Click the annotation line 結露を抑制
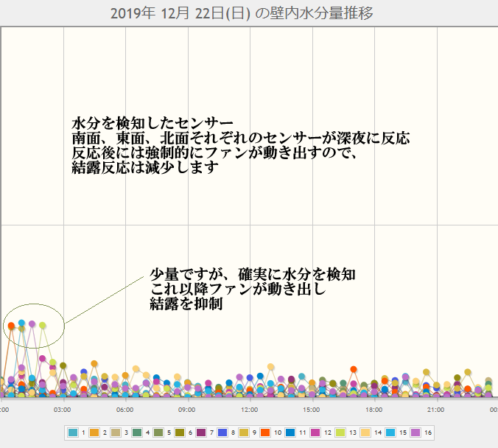Screen dimensions: 498x448 (186, 304)
